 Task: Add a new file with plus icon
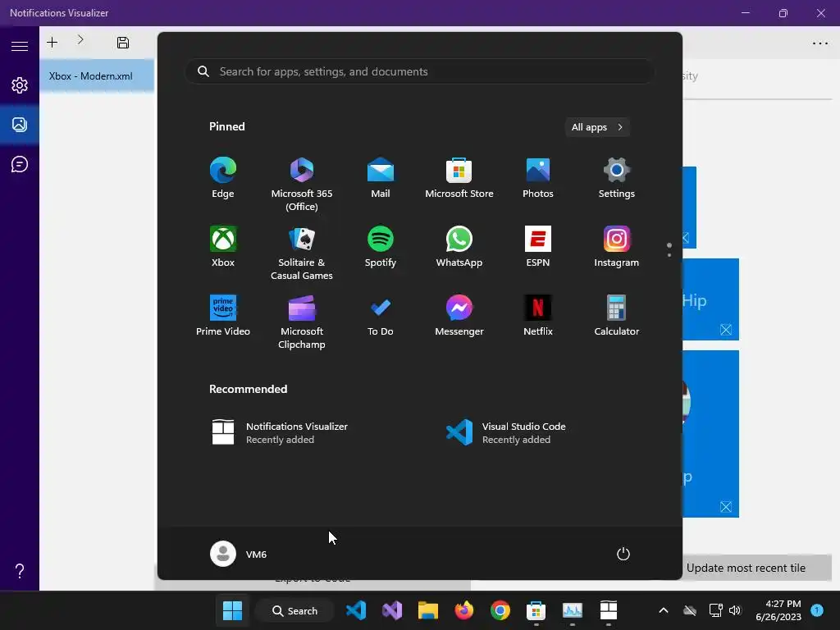52,43
